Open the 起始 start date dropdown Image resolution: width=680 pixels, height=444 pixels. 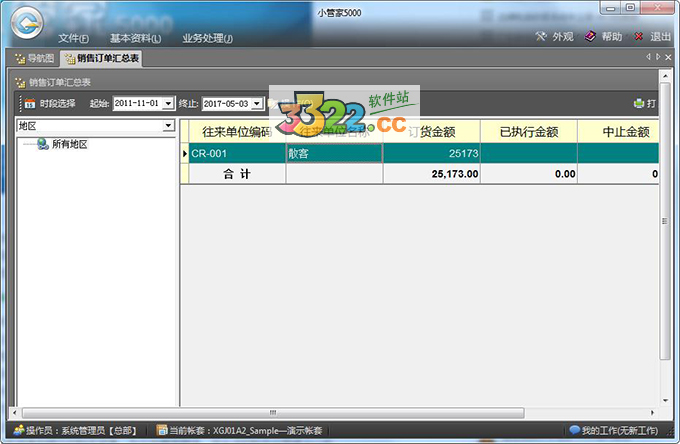tap(169, 103)
